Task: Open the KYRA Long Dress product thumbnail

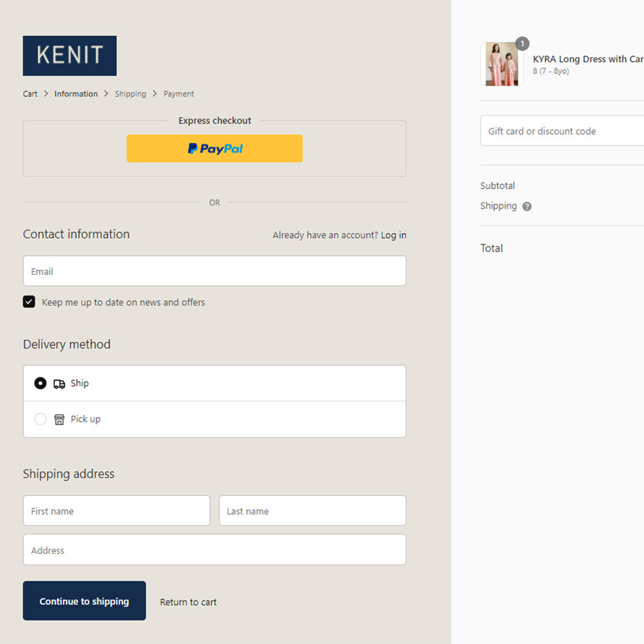Action: (502, 64)
